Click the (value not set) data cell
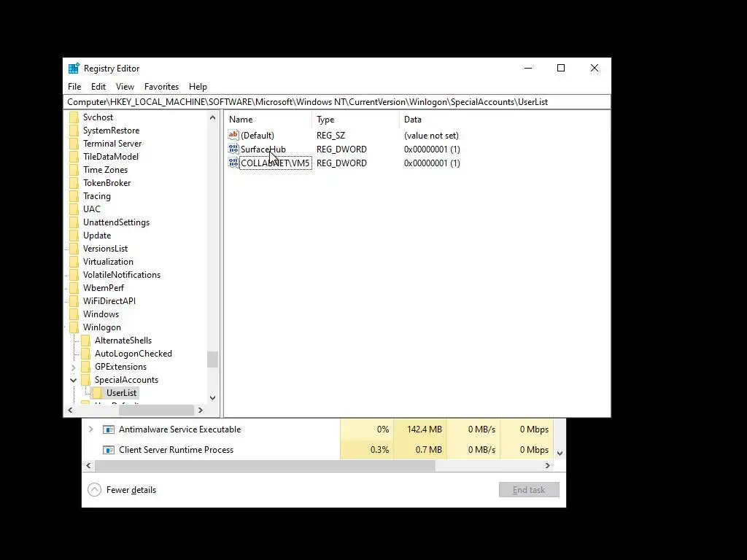Image resolution: width=747 pixels, height=560 pixels. [x=431, y=135]
